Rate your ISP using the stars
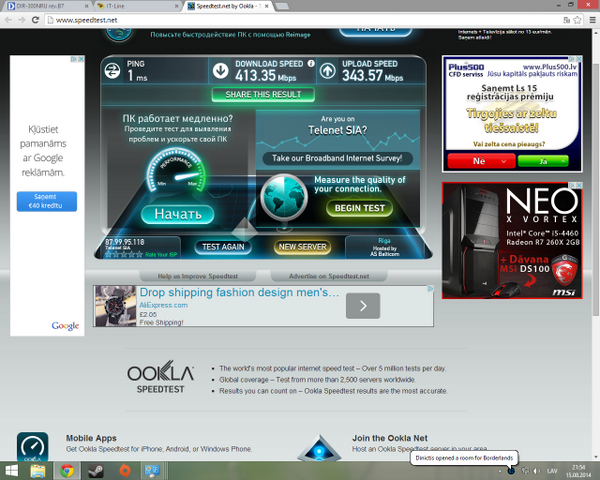The image size is (600, 480). point(124,254)
